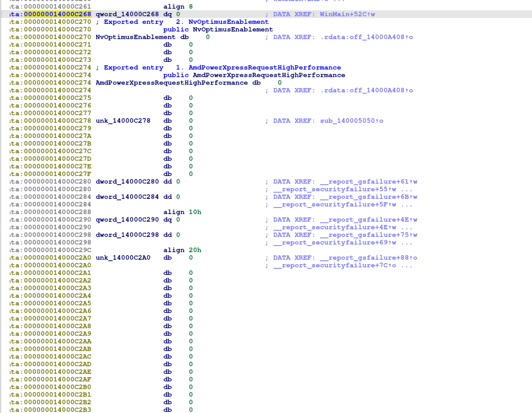Image resolution: width=532 pixels, height=413 pixels.
Task: Click the dword_14000C280 label
Action: [x=128, y=182]
